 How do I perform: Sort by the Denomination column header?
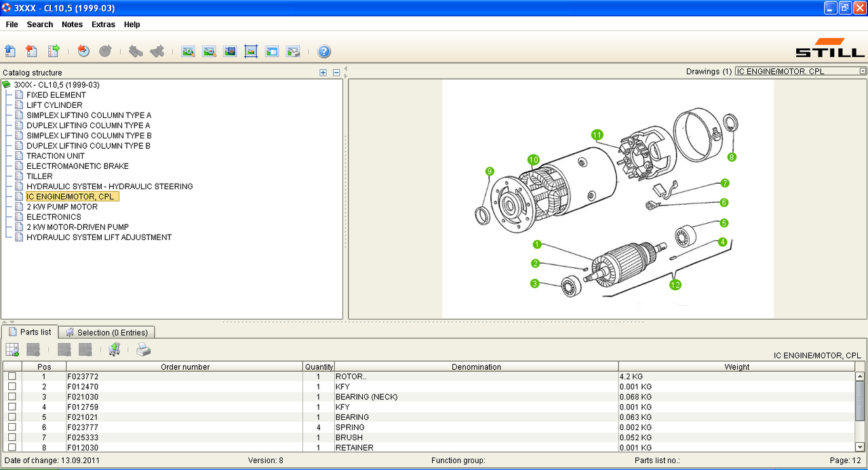[x=476, y=367]
